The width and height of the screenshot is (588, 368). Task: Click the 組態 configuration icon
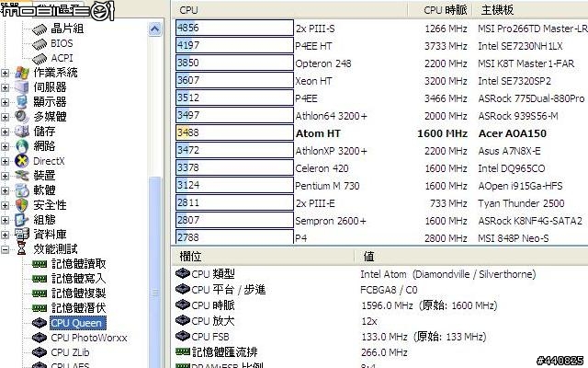click(22, 220)
